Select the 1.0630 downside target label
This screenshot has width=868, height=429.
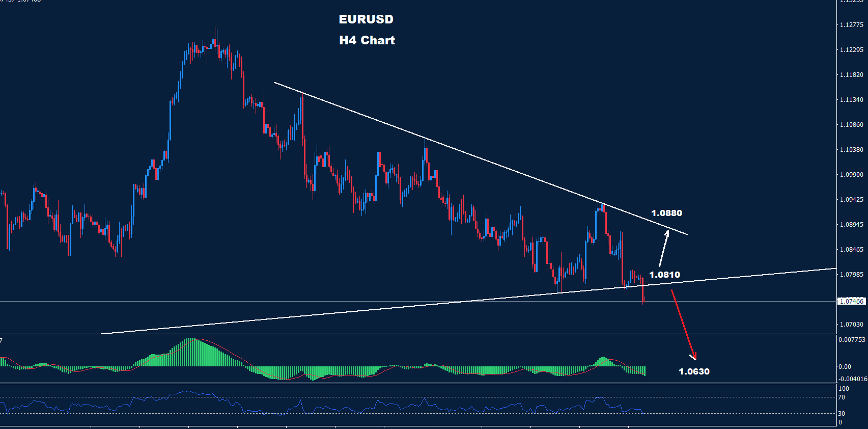click(694, 371)
